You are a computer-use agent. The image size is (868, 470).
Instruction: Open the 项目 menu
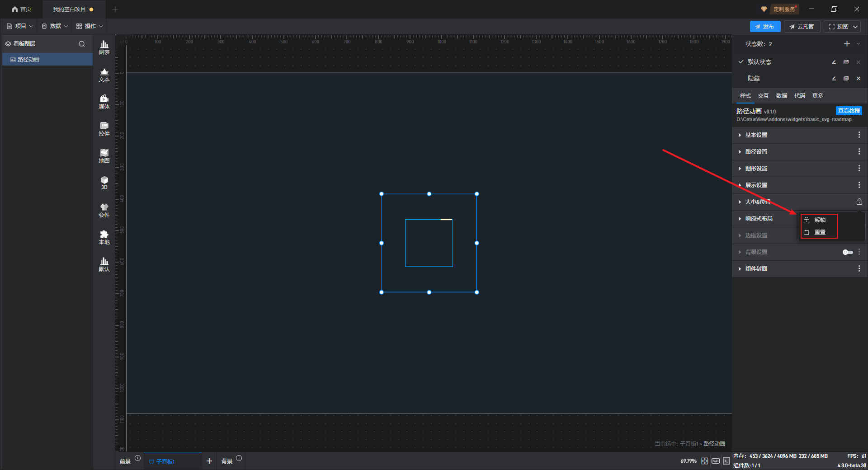tap(20, 26)
